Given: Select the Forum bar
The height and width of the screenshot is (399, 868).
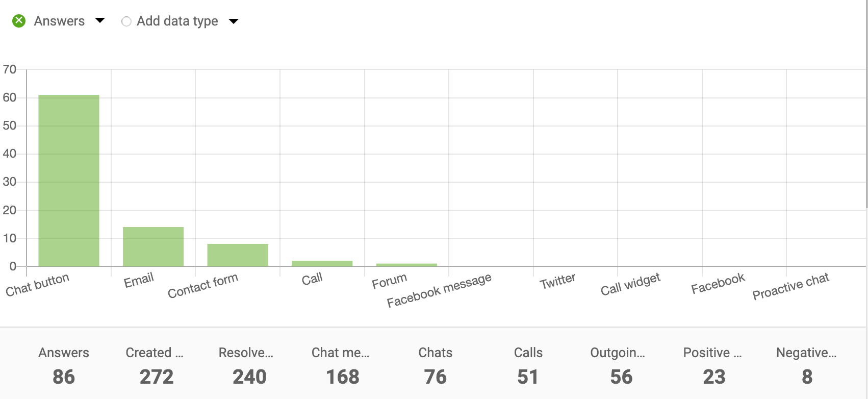Looking at the screenshot, I should (x=406, y=263).
